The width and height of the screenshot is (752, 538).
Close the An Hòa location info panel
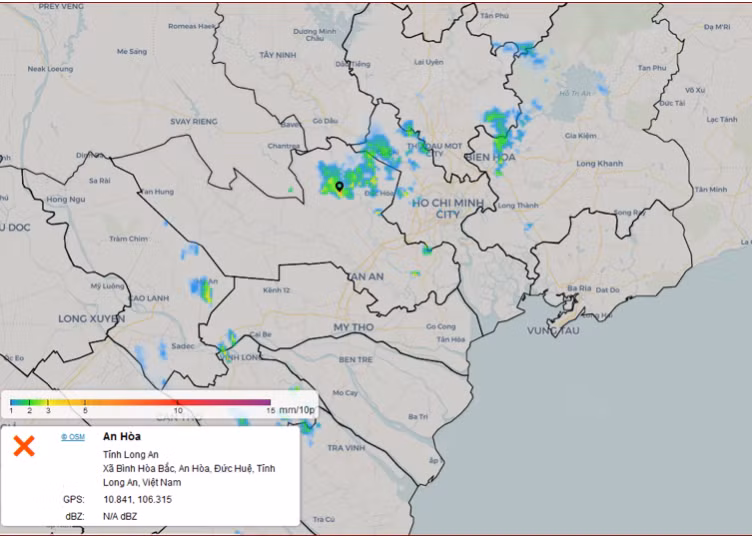coord(23,447)
